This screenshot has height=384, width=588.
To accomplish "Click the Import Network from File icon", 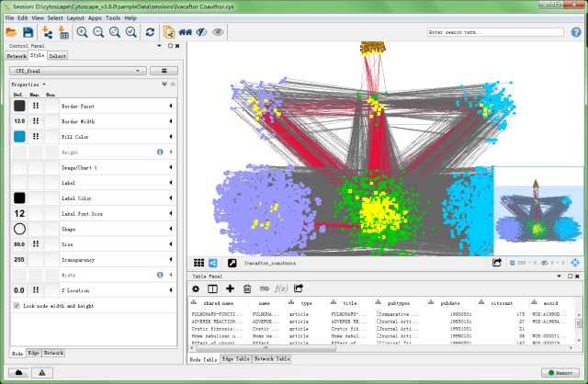I will click(48, 32).
